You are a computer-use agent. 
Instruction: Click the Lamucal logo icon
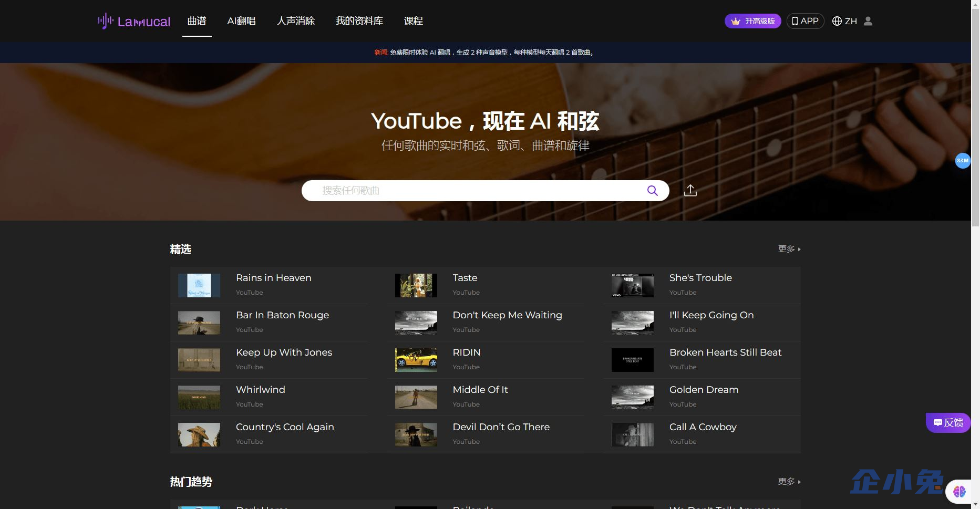106,21
